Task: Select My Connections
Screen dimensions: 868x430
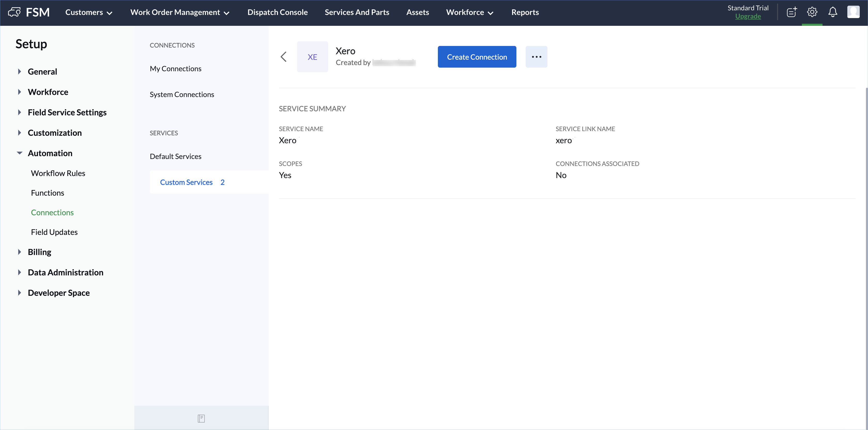Action: [x=176, y=68]
